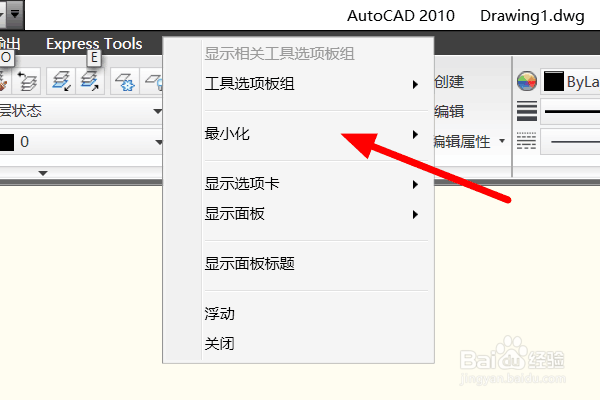Click the color wheel properties icon

point(527,81)
